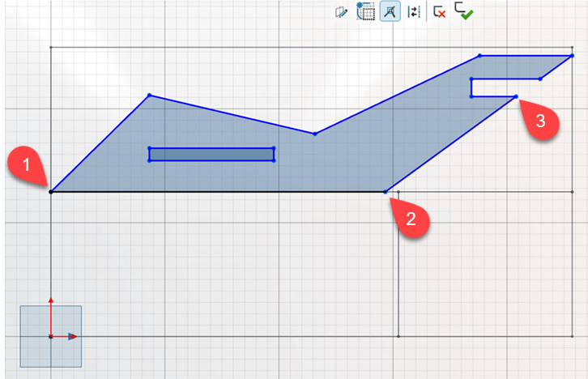Click the translucent square plane around the origin
The height and width of the screenshot is (379, 588).
tap(51, 336)
